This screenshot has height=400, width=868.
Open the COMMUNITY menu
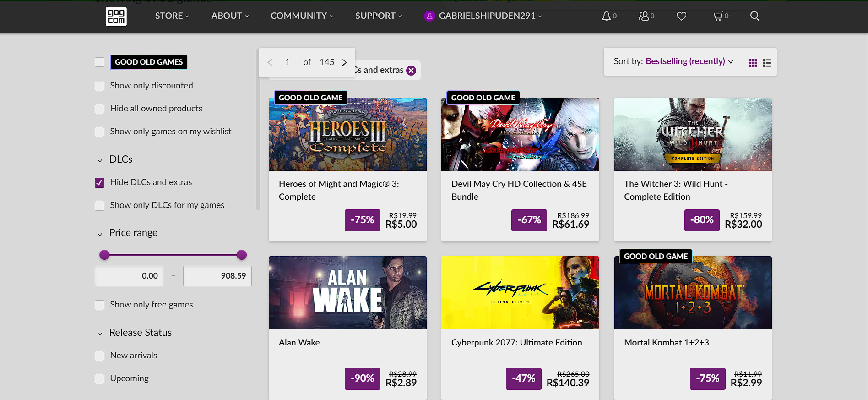pos(302,16)
